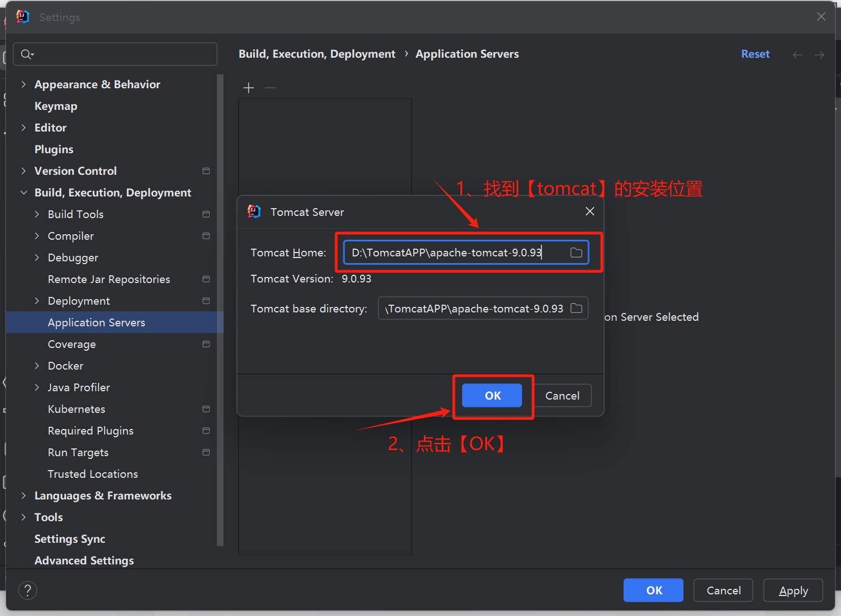The width and height of the screenshot is (841, 616).
Task: Browse folder for Tomcat Home path
Action: 576,253
